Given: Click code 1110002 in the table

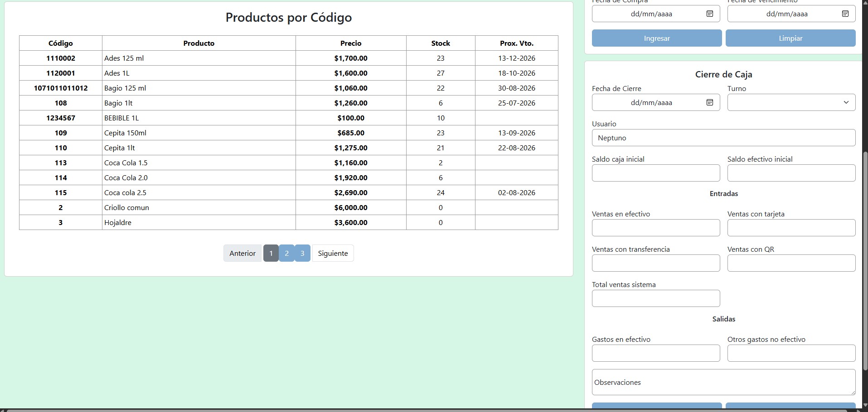Looking at the screenshot, I should pos(61,58).
